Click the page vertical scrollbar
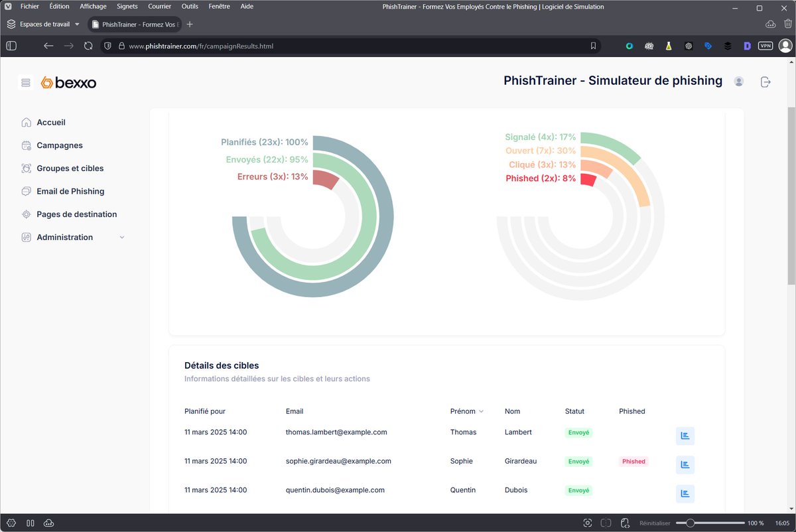Viewport: 796px width, 532px height. [791, 196]
